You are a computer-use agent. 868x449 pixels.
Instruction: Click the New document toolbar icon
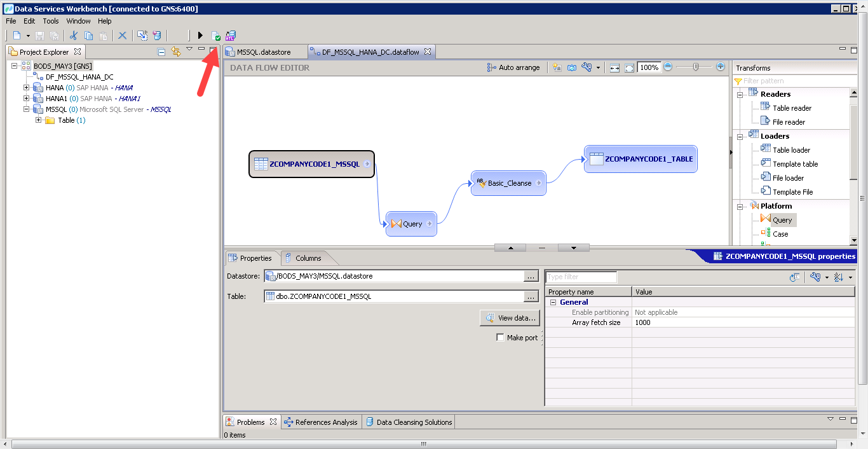[17, 36]
